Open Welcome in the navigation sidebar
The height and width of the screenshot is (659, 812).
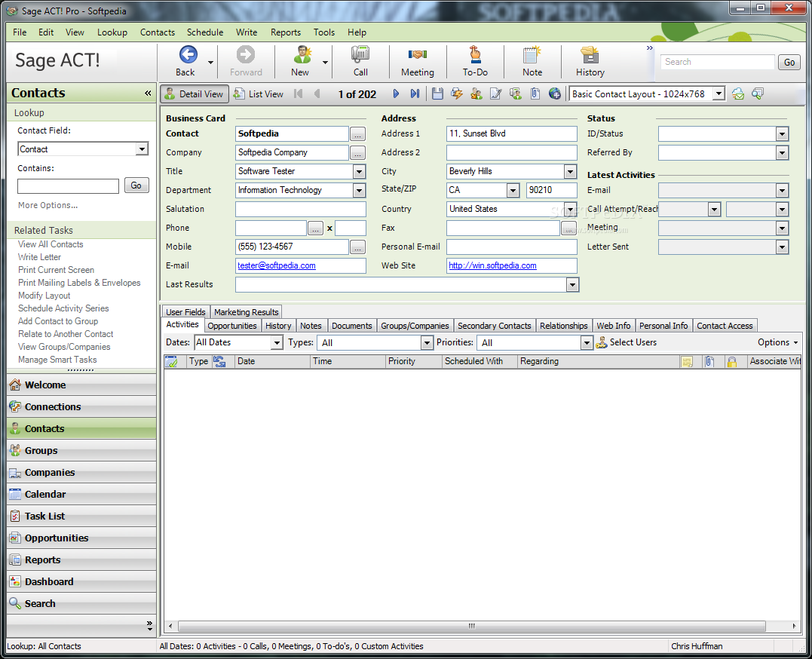point(82,385)
